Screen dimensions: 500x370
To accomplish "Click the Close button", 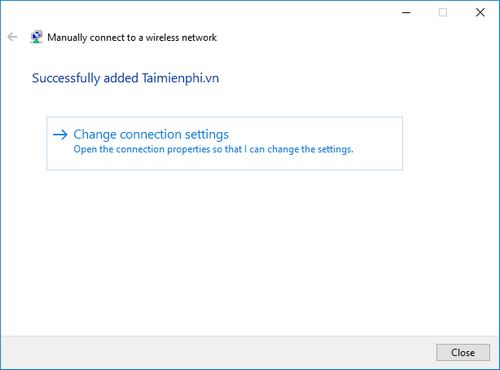I will (x=463, y=352).
